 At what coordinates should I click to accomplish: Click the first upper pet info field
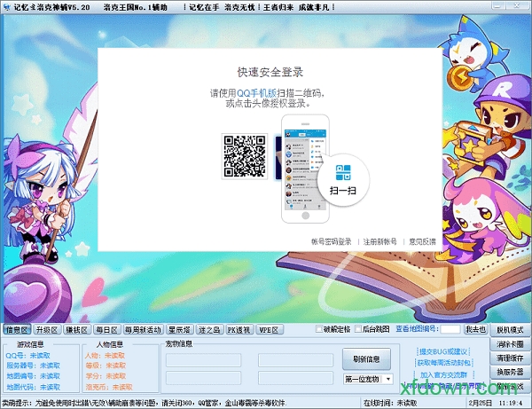[x=203, y=360]
